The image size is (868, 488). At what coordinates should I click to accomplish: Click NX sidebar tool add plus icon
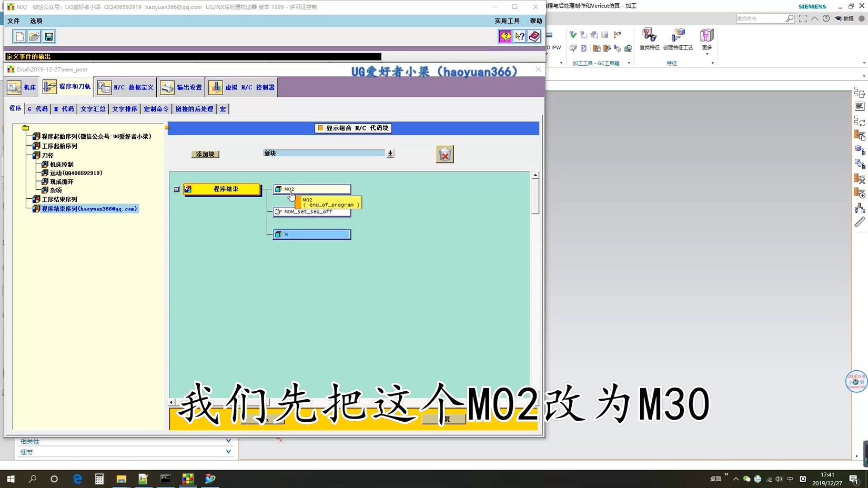[x=860, y=194]
